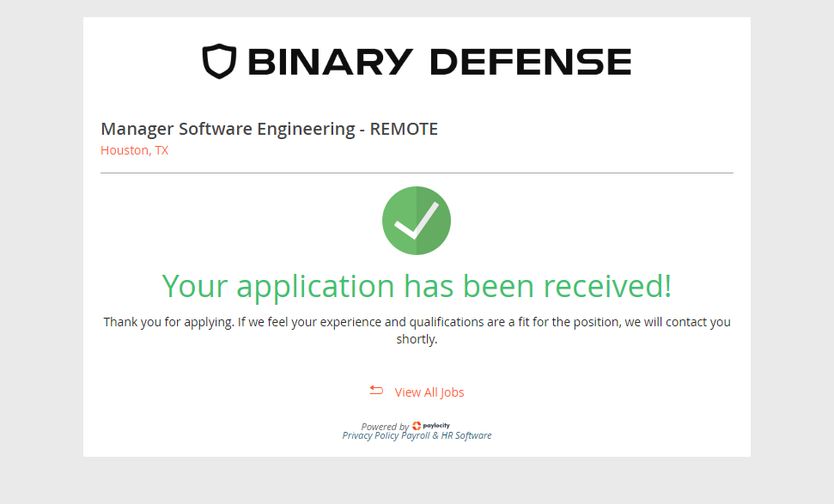Click the Houston, TX location text
This screenshot has height=504, width=834.
click(x=135, y=150)
